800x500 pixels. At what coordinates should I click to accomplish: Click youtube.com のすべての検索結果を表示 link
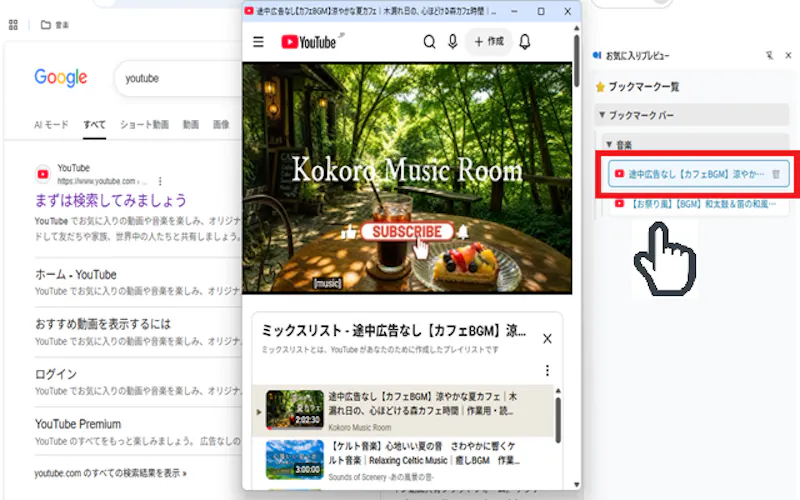(x=110, y=473)
